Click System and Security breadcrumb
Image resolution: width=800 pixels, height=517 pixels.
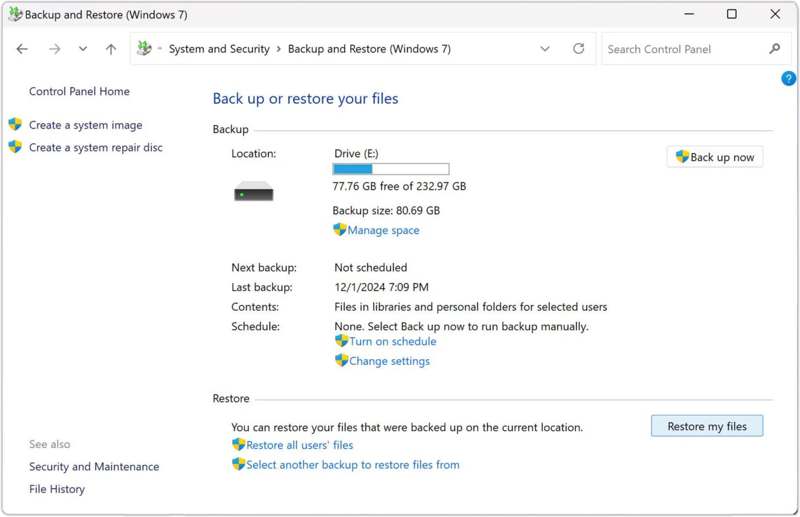click(219, 49)
